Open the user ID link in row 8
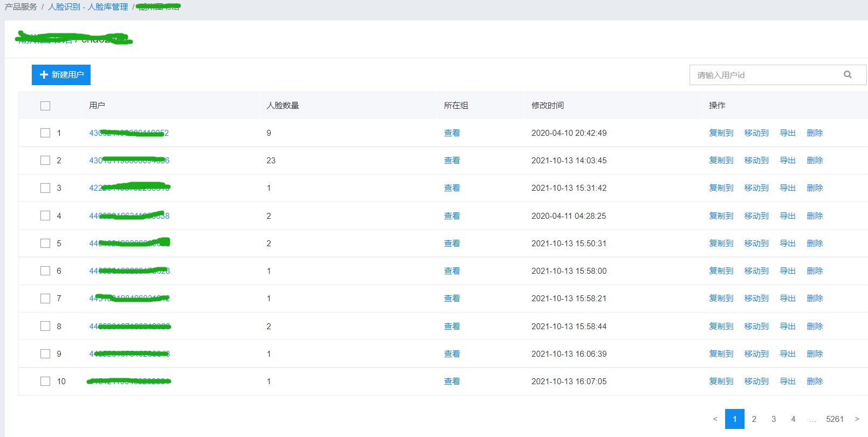Image resolution: width=868 pixels, height=437 pixels. (x=129, y=327)
